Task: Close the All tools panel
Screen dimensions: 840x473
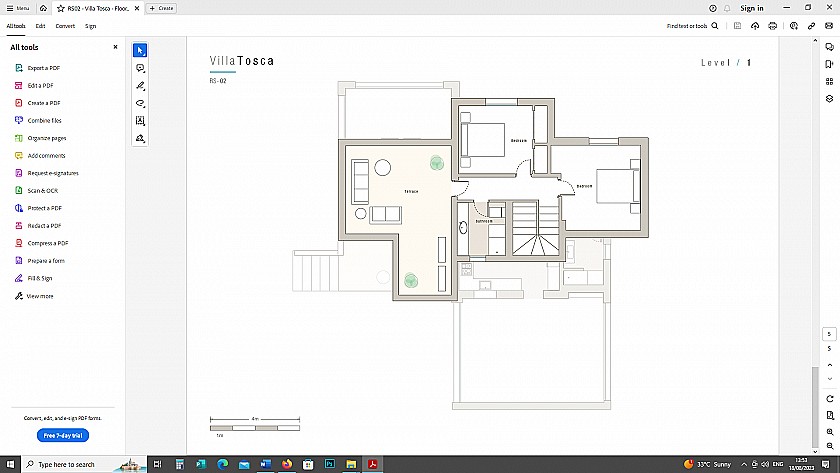Action: click(115, 47)
